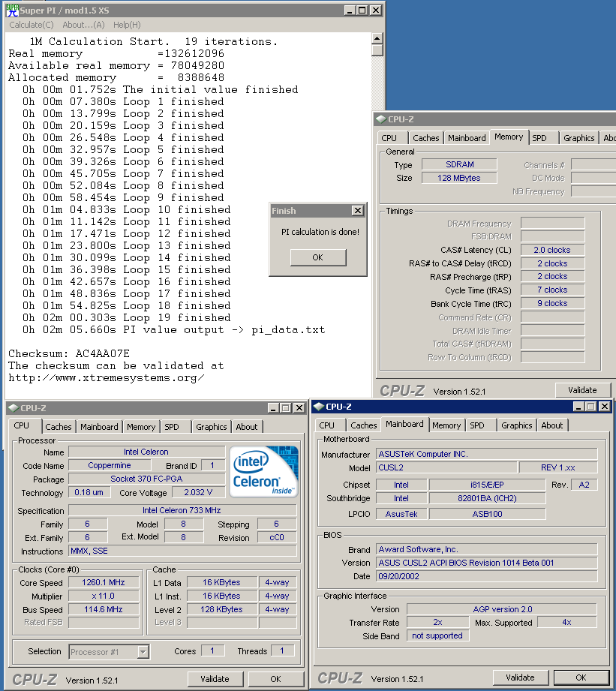Open the Calculate(C) menu
The height and width of the screenshot is (691, 616).
tap(32, 25)
